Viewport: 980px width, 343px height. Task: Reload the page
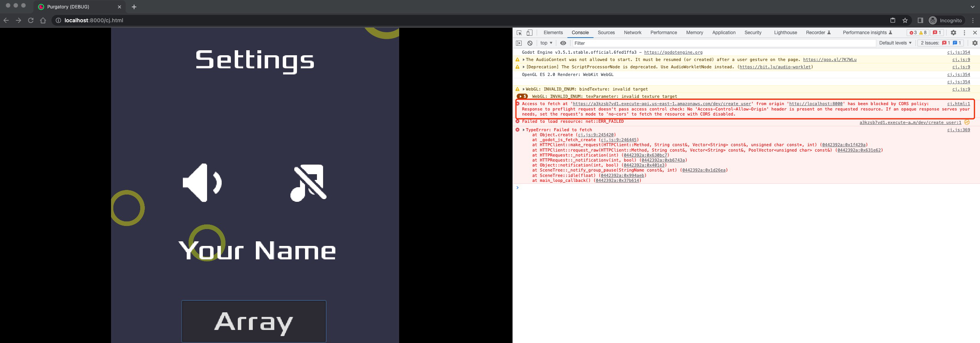pyautogui.click(x=31, y=20)
